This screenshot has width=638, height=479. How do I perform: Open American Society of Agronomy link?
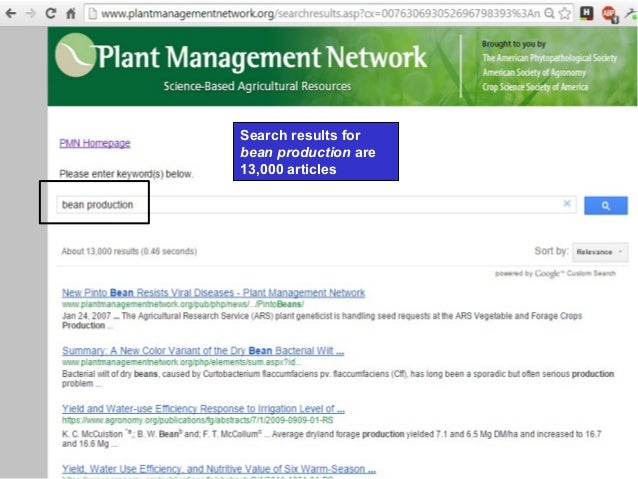(534, 72)
